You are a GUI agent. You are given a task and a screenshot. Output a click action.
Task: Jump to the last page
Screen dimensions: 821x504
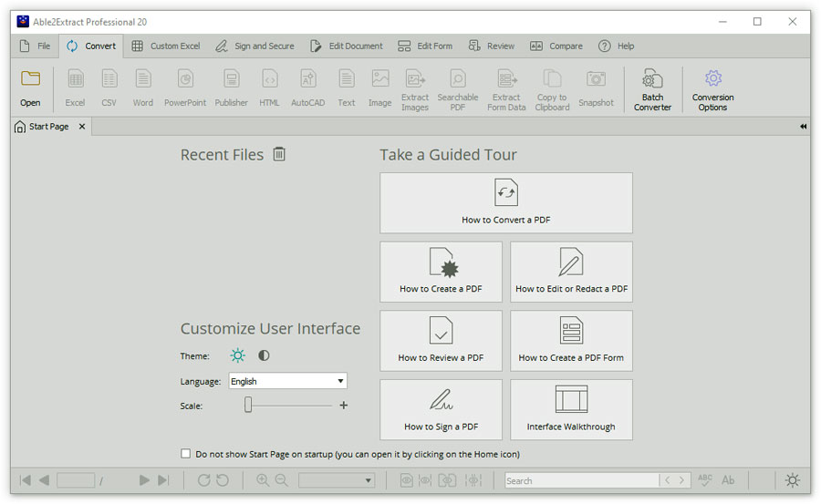tap(163, 480)
